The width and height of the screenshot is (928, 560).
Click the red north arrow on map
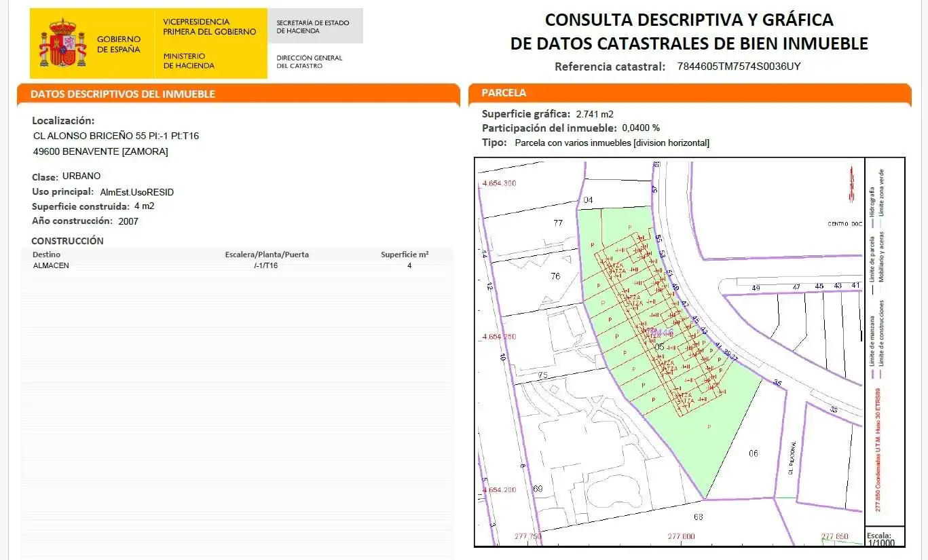click(851, 184)
